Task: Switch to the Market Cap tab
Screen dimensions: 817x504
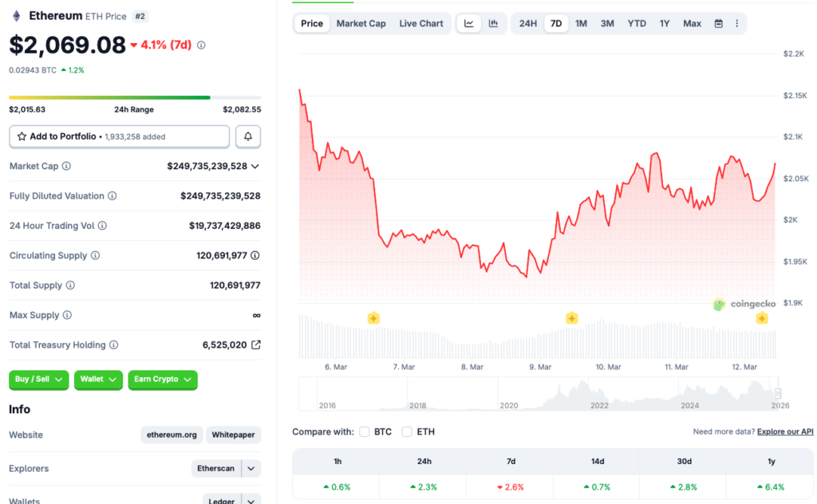Action: 361,23
